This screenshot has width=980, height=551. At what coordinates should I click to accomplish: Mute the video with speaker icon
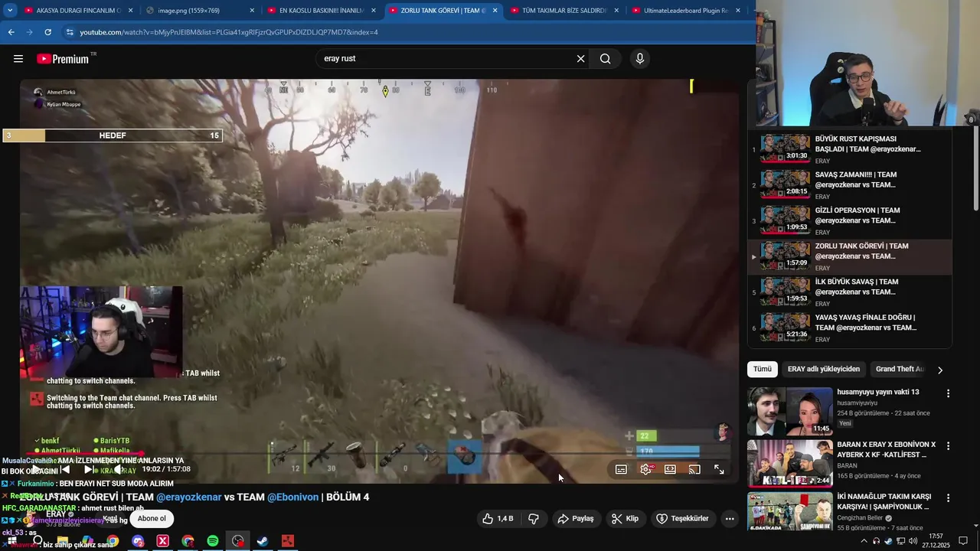(119, 469)
